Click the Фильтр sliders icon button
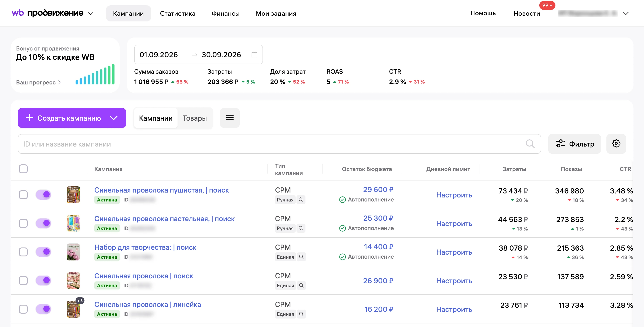The height and width of the screenshot is (327, 644). [574, 144]
